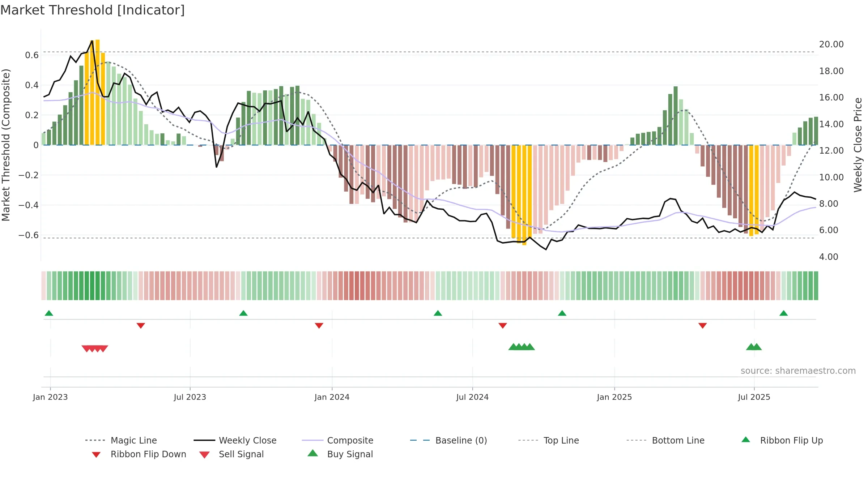Click the red ribbon flip-down triangle near April 2023
The image size is (868, 488).
tap(141, 326)
